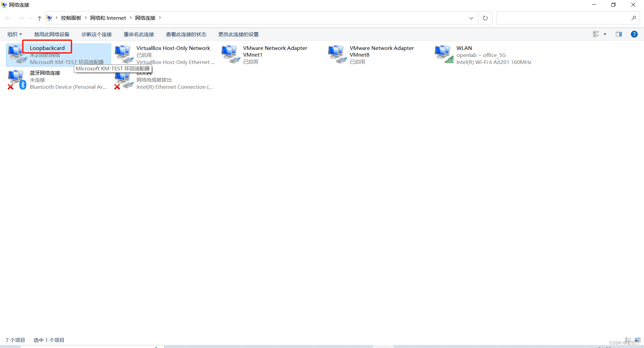Click the VirtualBox Host-Only Network label
The image size is (644, 348).
point(173,48)
